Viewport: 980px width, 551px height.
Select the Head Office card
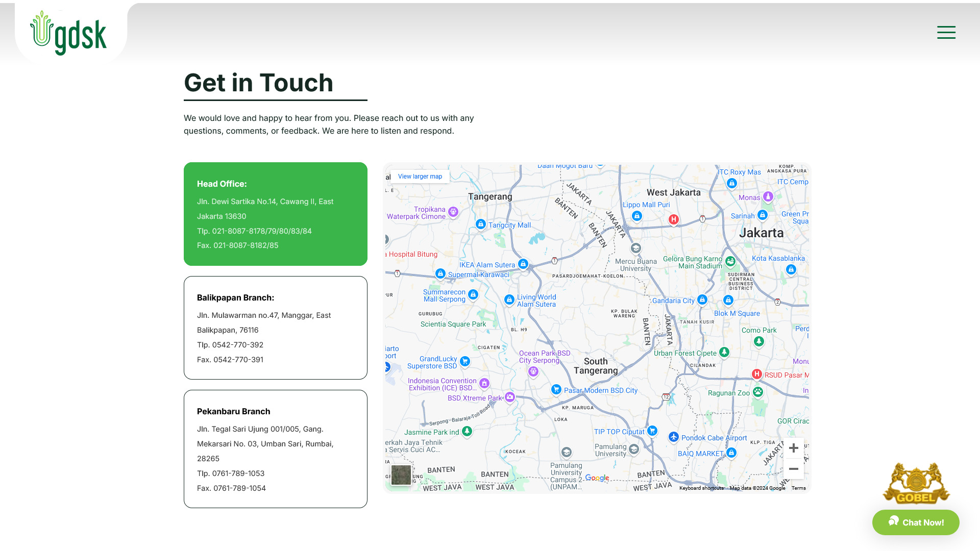[276, 214]
